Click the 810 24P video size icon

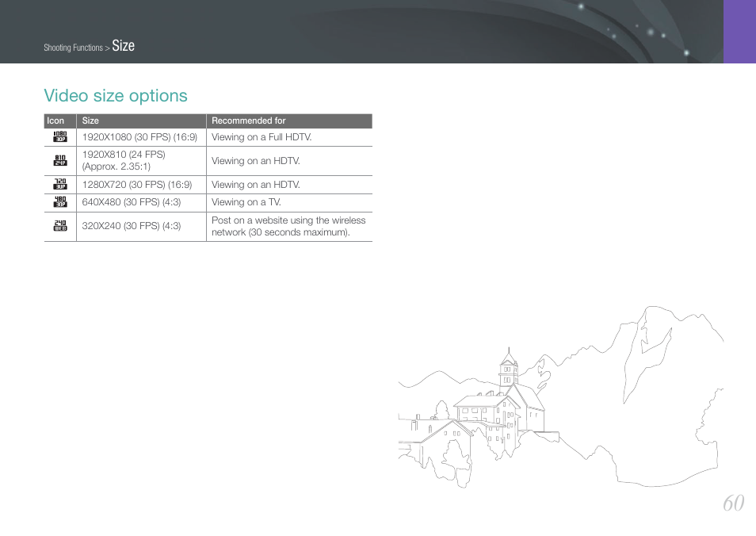pyautogui.click(x=59, y=161)
